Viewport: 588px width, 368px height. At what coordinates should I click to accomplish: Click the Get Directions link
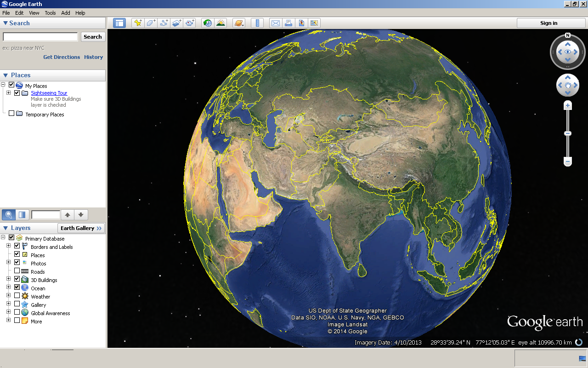click(62, 57)
